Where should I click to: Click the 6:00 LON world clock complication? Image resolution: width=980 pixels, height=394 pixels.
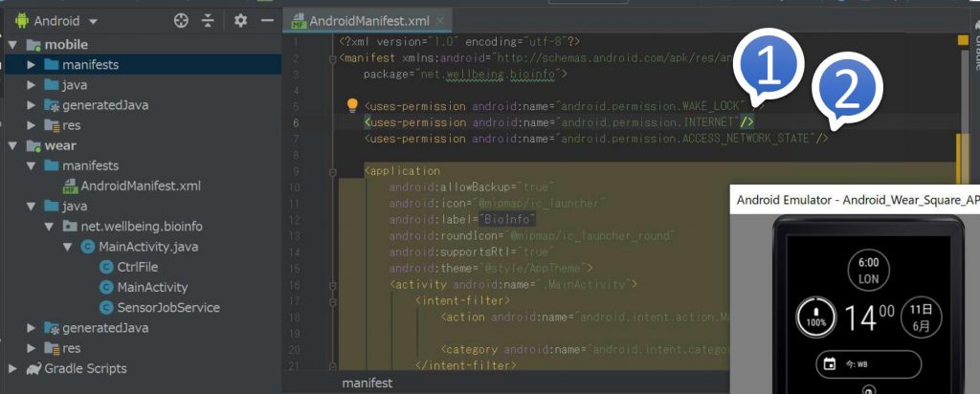pos(868,271)
